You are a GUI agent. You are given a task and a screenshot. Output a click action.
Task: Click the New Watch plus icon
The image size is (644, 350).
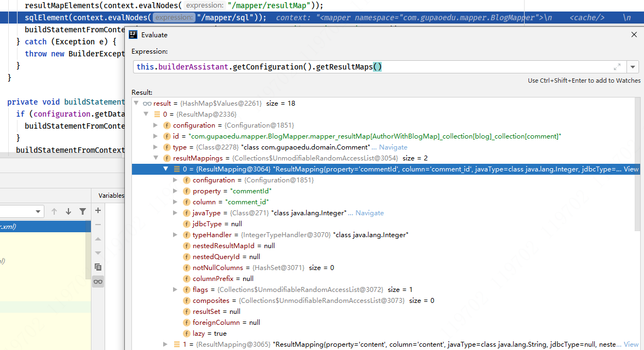coord(97,211)
